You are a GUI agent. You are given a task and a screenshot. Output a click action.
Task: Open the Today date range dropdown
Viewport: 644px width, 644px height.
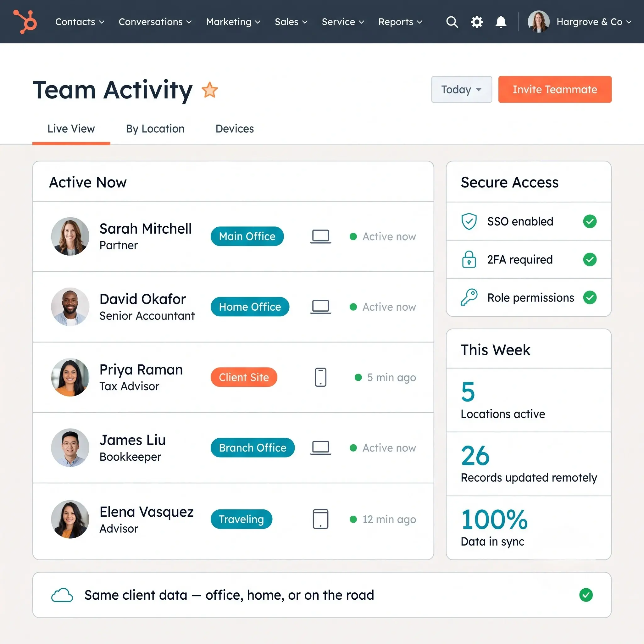pos(461,89)
